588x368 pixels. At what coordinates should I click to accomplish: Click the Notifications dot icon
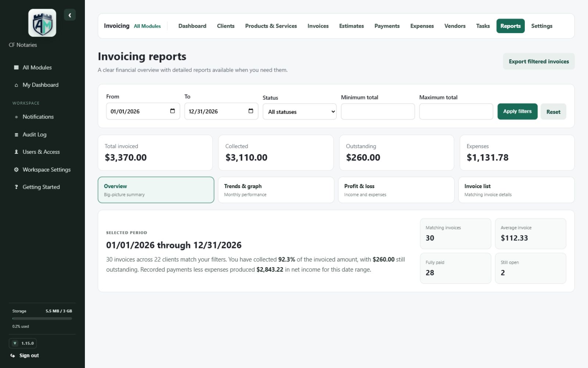point(16,117)
